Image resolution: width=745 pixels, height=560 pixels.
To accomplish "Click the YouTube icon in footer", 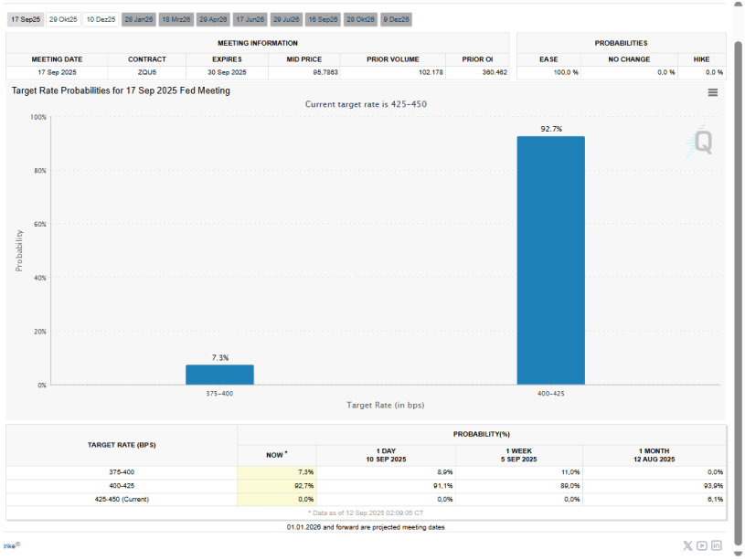I will click(701, 545).
